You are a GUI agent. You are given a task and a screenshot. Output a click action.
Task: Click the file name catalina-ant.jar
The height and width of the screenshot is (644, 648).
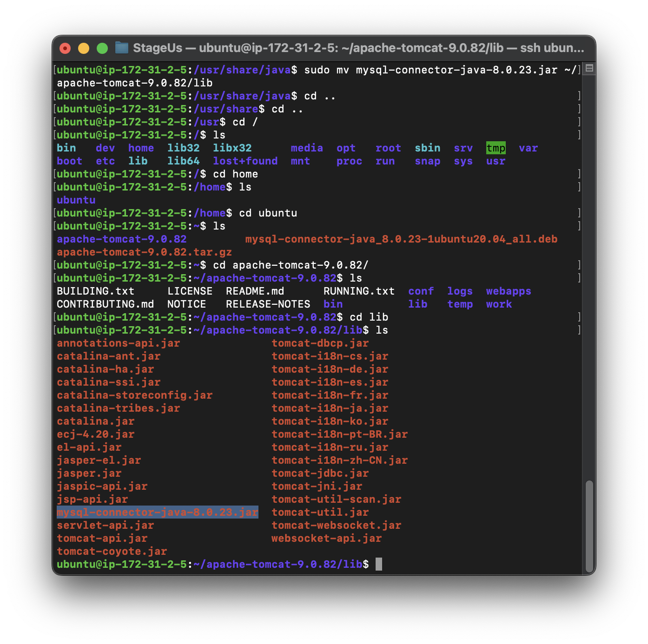pyautogui.click(x=109, y=356)
